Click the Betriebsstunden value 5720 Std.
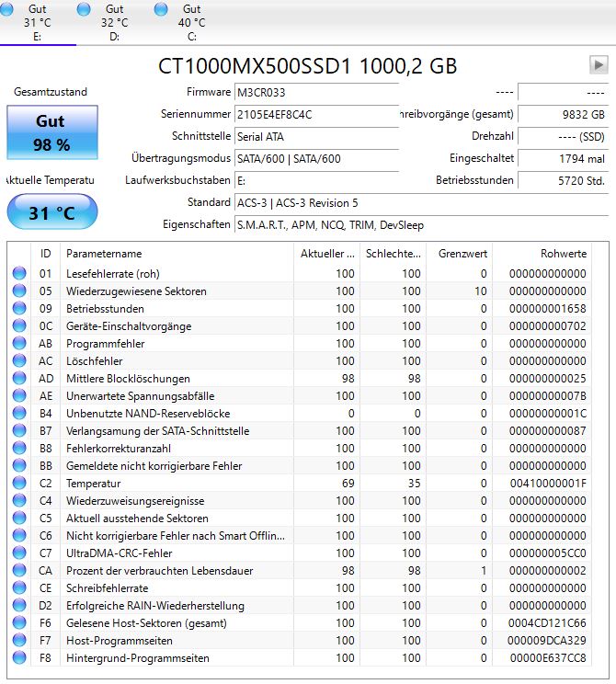Screen dimensions: 616x684 (x=563, y=180)
